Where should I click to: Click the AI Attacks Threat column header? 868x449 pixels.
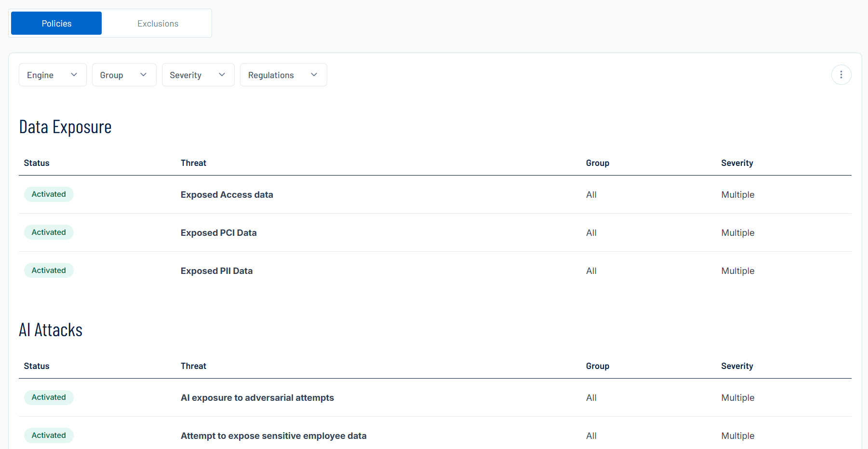[193, 366]
